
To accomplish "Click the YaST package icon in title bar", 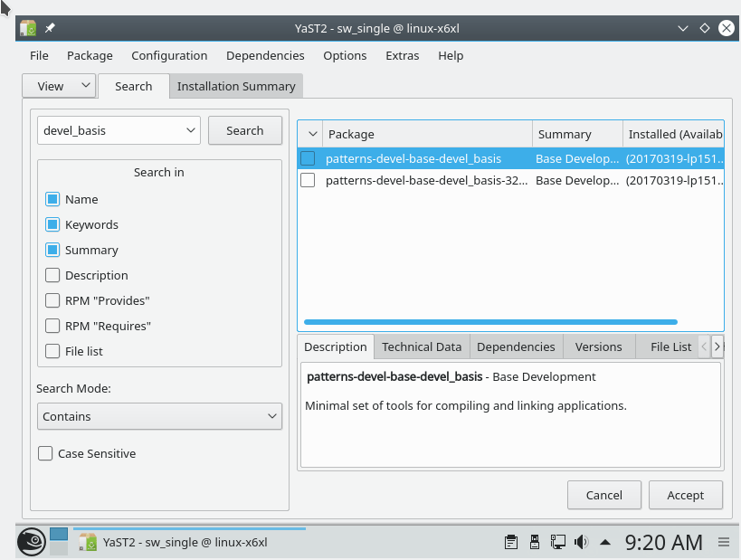I will pyautogui.click(x=28, y=28).
